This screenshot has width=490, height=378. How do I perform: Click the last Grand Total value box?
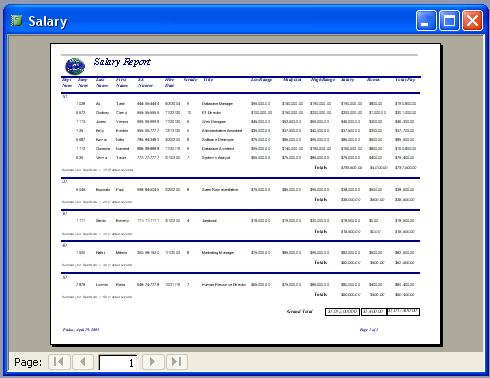[x=403, y=312]
